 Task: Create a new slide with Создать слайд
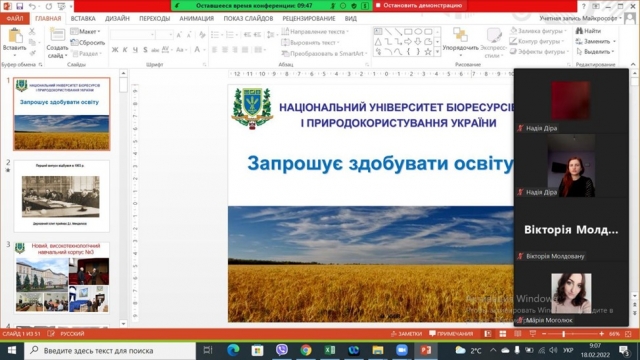click(57, 43)
